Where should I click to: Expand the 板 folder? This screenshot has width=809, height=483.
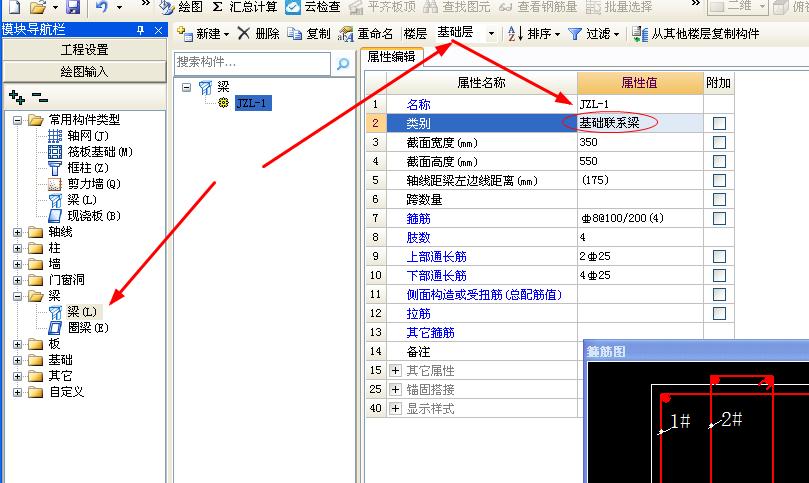[x=18, y=344]
